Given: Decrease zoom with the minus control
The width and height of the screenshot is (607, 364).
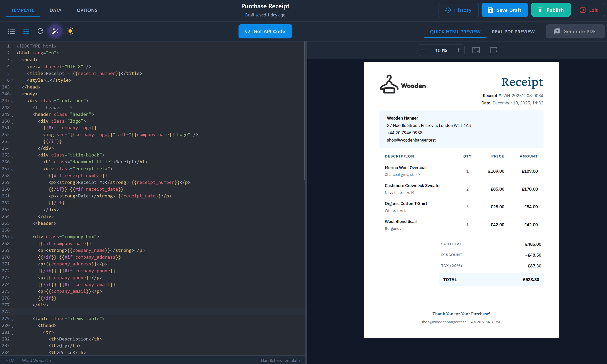Looking at the screenshot, I should click(x=423, y=50).
